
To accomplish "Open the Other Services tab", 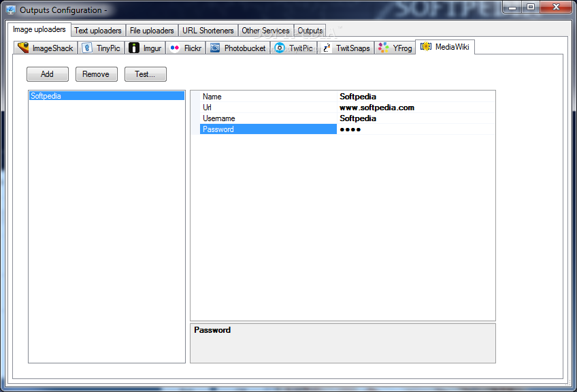I will pyautogui.click(x=265, y=31).
